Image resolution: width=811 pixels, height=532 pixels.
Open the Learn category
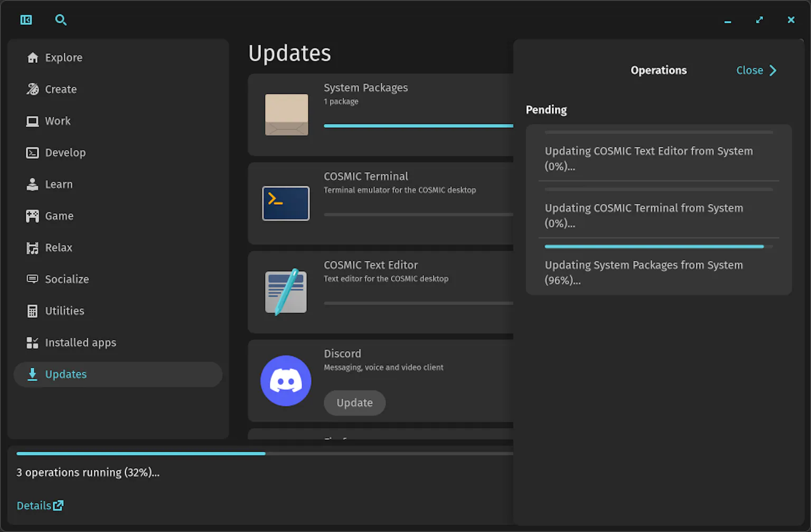[x=59, y=184]
